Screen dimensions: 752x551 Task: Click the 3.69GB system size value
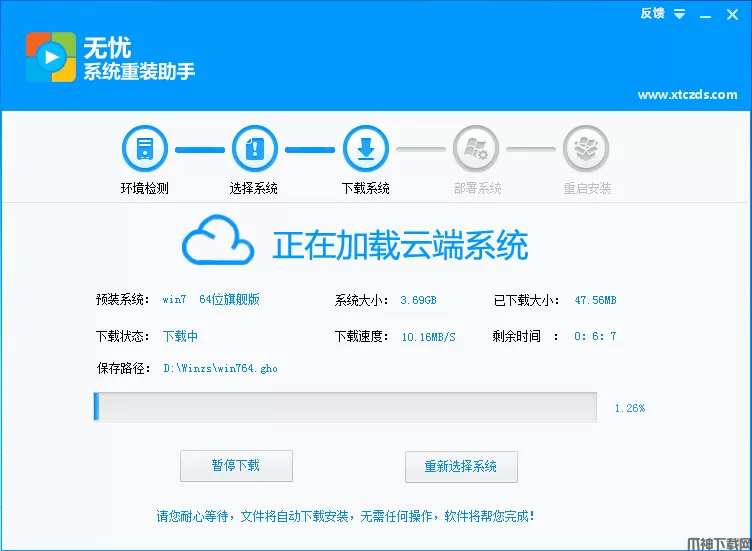pyautogui.click(x=418, y=300)
